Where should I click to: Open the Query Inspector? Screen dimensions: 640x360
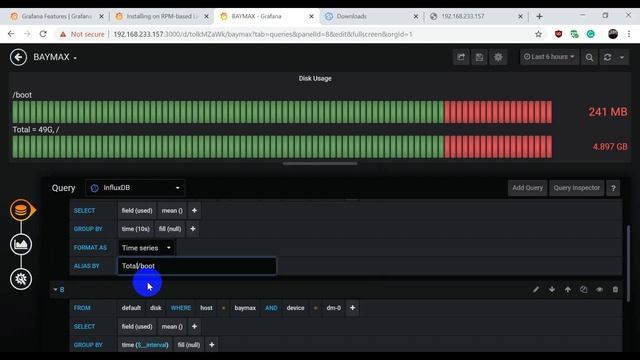pos(576,188)
